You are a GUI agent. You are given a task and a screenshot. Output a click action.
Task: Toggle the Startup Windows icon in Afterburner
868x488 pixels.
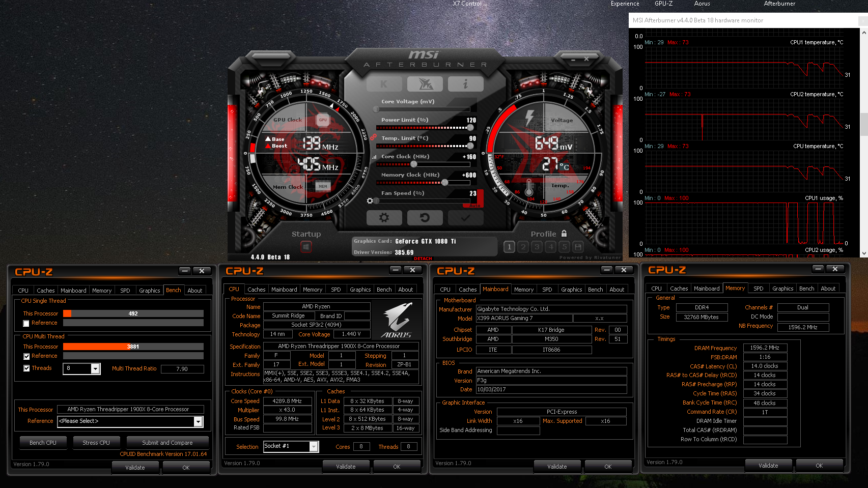point(306,247)
